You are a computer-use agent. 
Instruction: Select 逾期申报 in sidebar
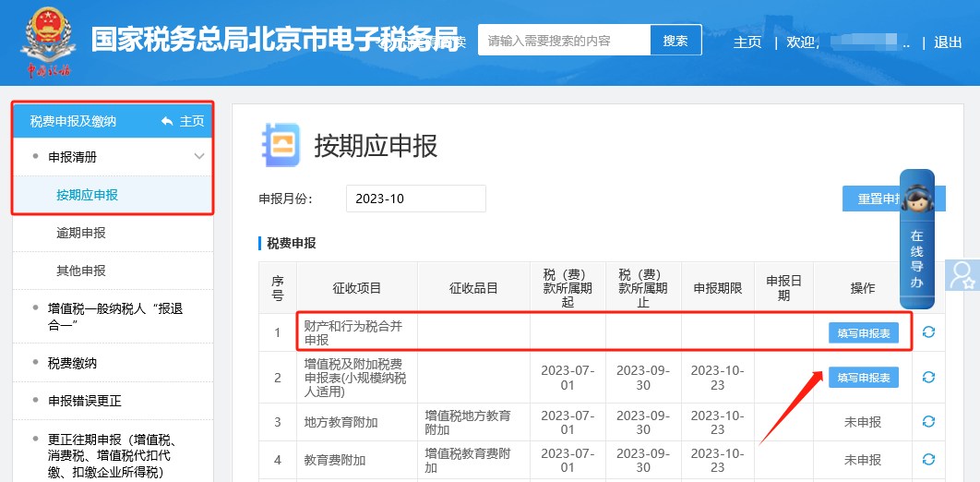tap(81, 233)
